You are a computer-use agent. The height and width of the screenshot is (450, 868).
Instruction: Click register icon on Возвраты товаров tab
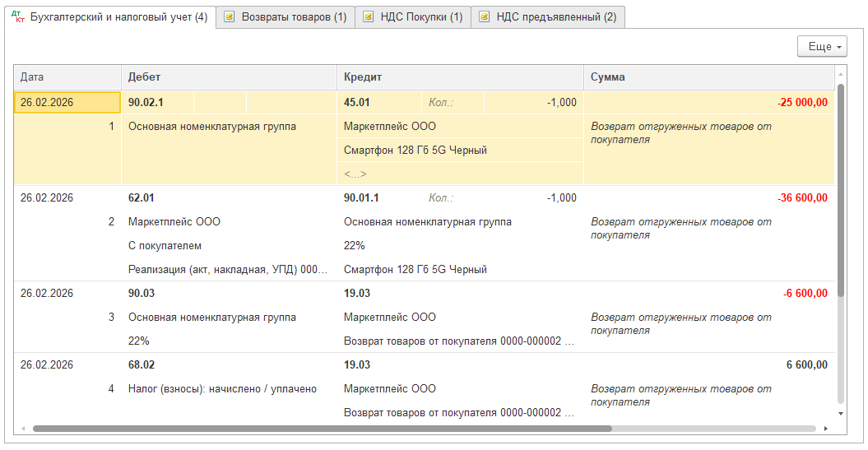pos(229,17)
